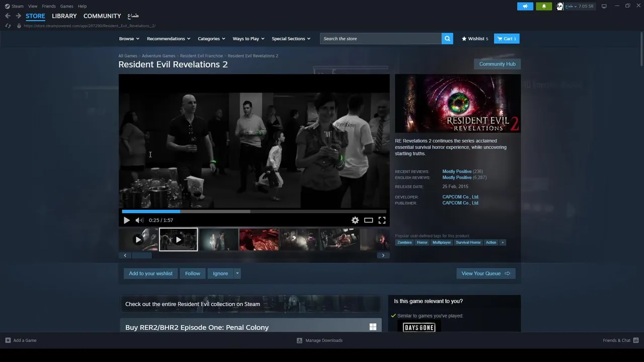Mute the trailer volume icon
This screenshot has width=644, height=362.
pos(139,220)
